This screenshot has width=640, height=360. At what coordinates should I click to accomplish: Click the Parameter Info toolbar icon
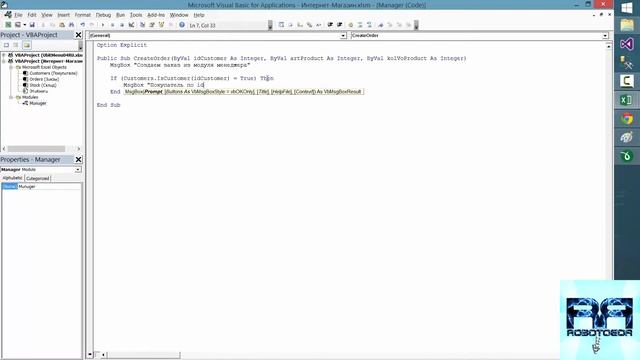(x=309, y=25)
